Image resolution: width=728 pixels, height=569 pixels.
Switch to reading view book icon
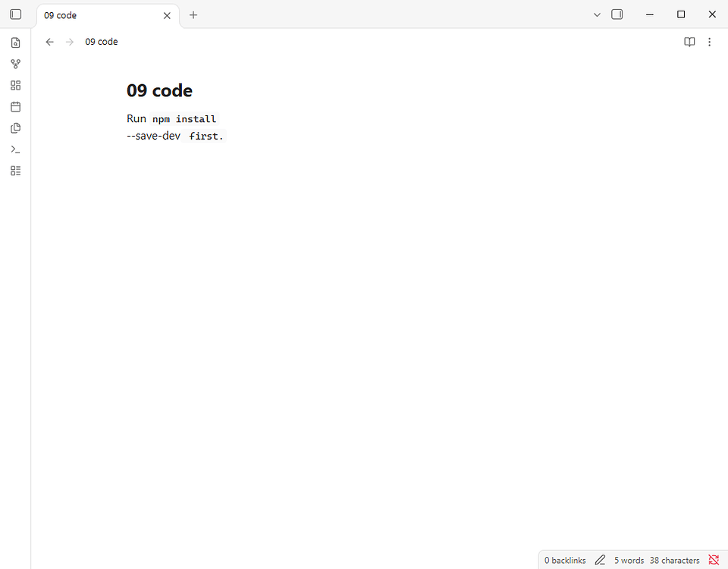click(689, 42)
